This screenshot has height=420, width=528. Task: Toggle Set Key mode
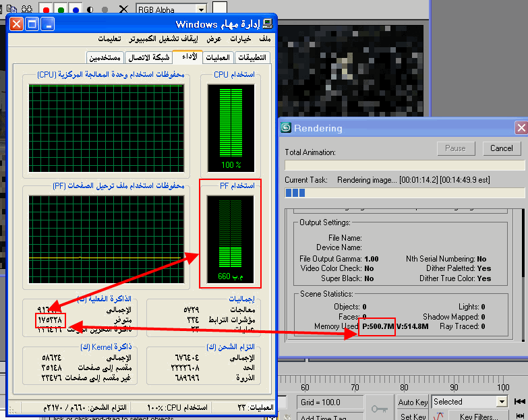(413, 416)
